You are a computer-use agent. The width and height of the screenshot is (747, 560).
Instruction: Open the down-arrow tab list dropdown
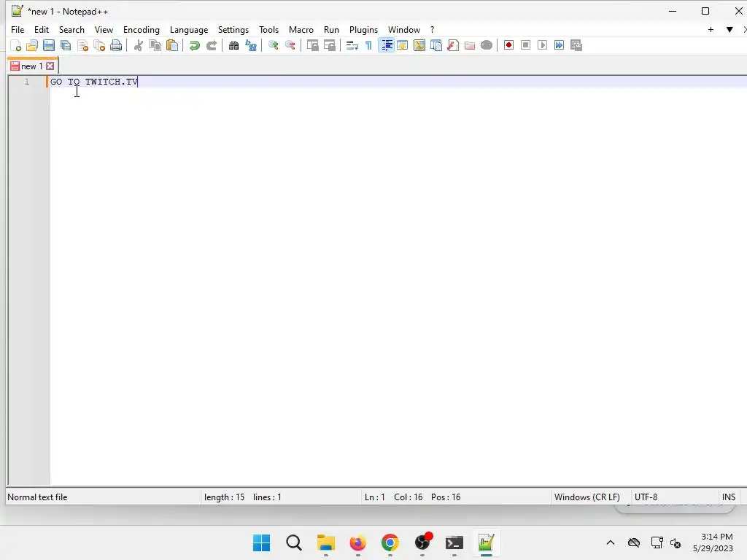pyautogui.click(x=729, y=29)
